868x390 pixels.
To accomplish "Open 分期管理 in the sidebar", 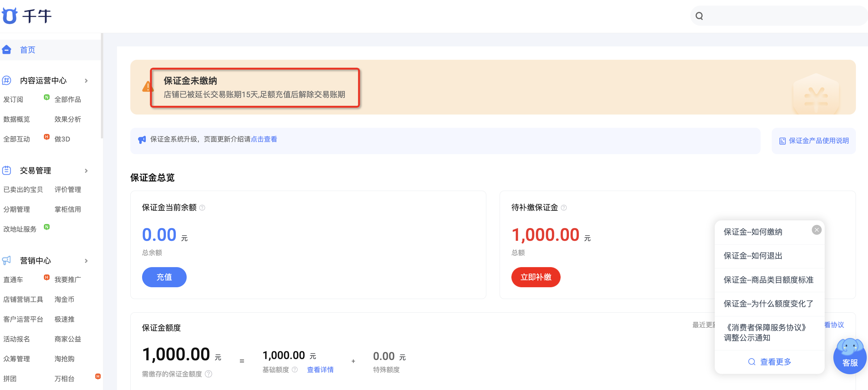I will [16, 210].
